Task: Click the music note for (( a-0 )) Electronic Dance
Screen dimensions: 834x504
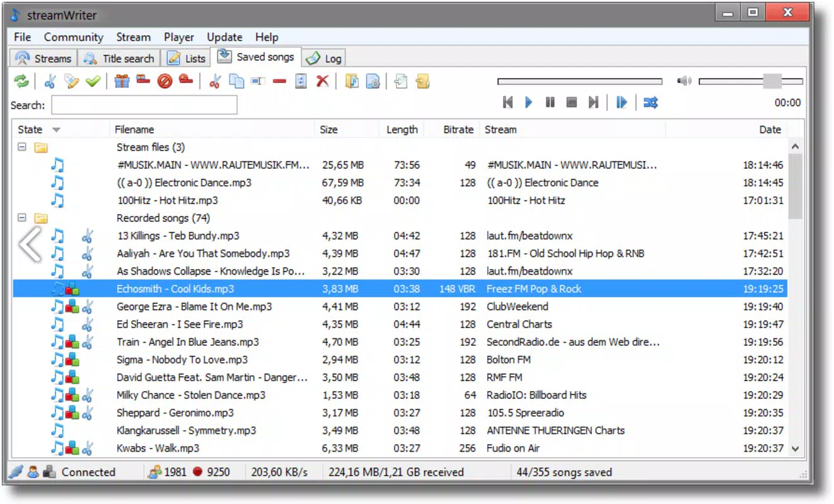Action: click(x=57, y=183)
